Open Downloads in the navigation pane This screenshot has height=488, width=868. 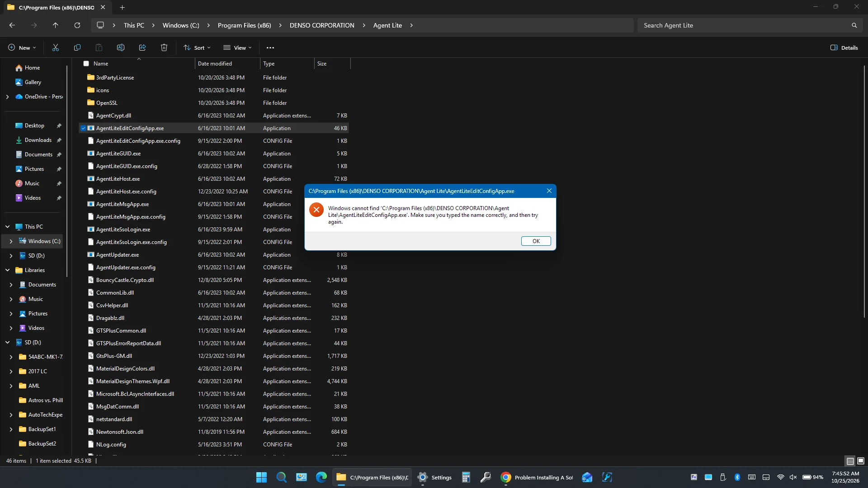[38, 140]
